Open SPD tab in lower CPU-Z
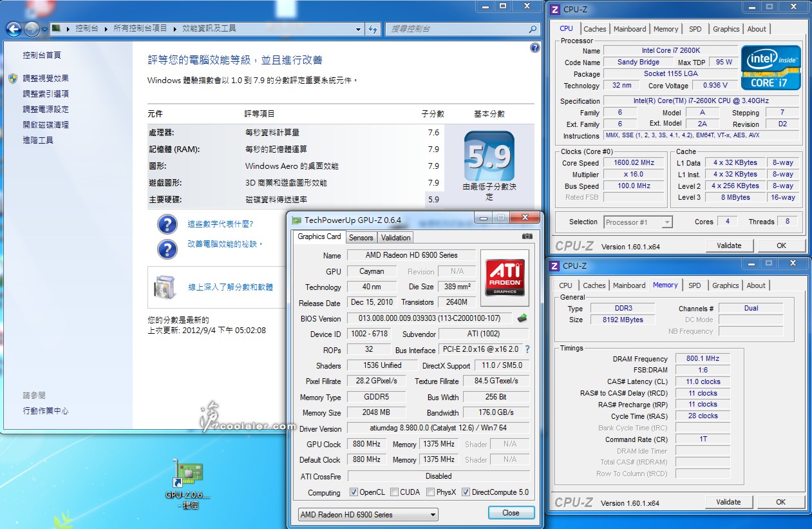Screen dimensions: 812x529 click(694, 285)
